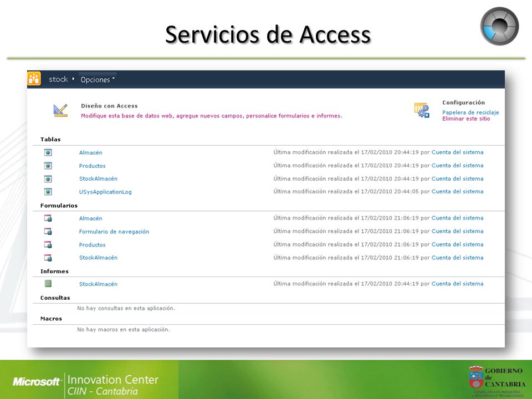Click the slide title Servicios de Access

pos(268,34)
